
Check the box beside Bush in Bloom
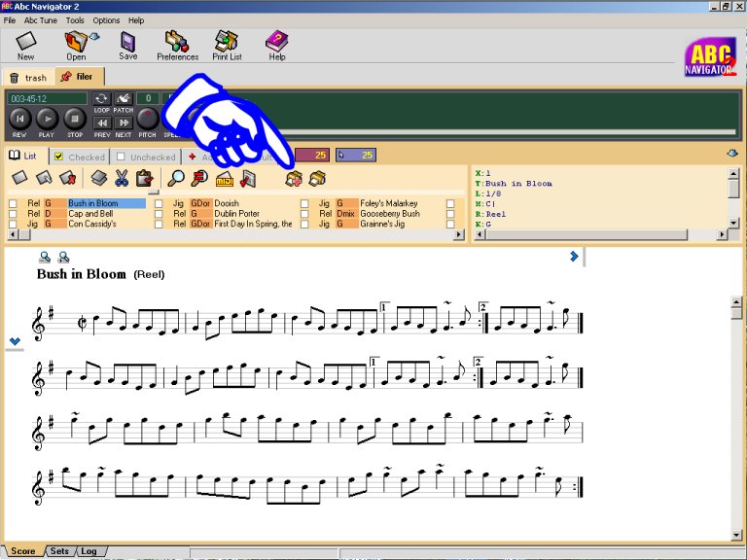click(x=13, y=204)
